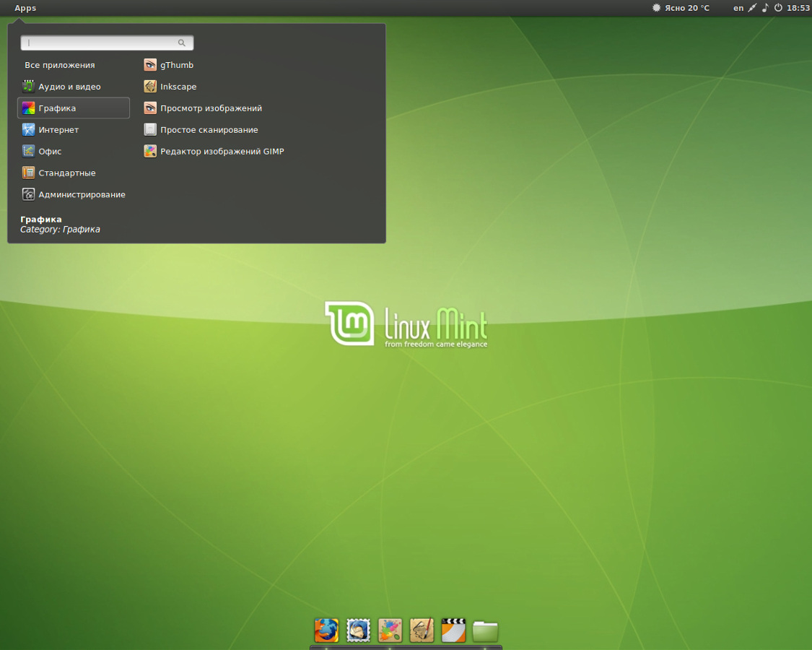Show Все приложения category
This screenshot has height=650, width=812.
60,65
